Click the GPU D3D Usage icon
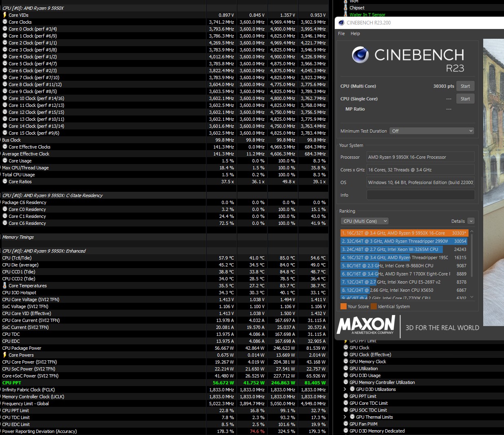 pos(346,375)
